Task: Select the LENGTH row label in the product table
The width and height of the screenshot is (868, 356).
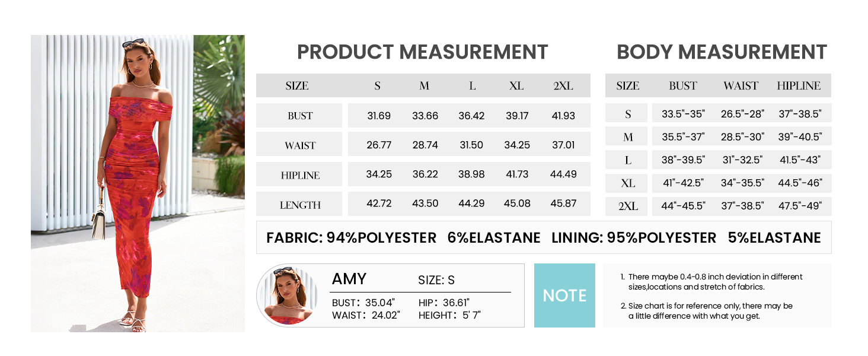Action: click(300, 205)
